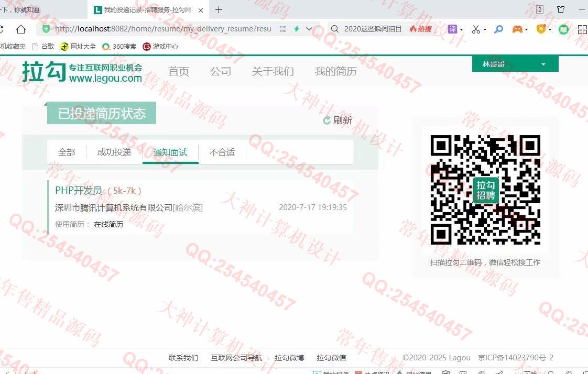The width and height of the screenshot is (588, 374).
Task: Open a new browser tab
Action: coord(219,10)
